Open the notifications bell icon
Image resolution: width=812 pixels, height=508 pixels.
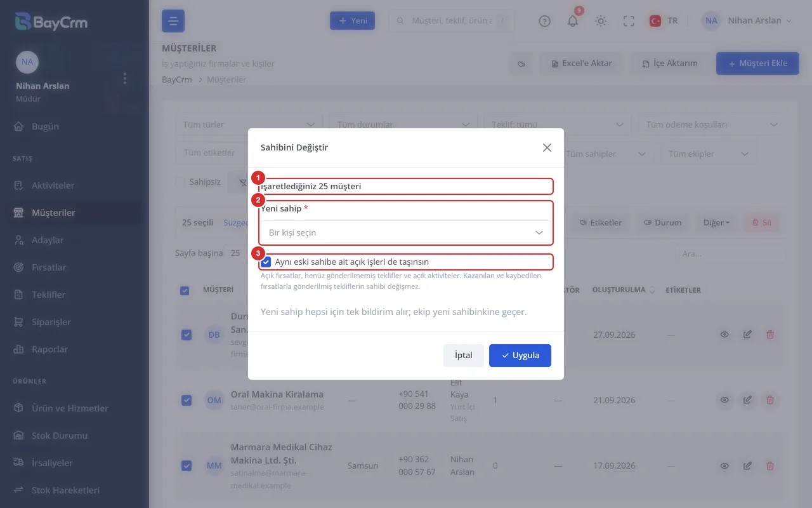[x=573, y=21]
